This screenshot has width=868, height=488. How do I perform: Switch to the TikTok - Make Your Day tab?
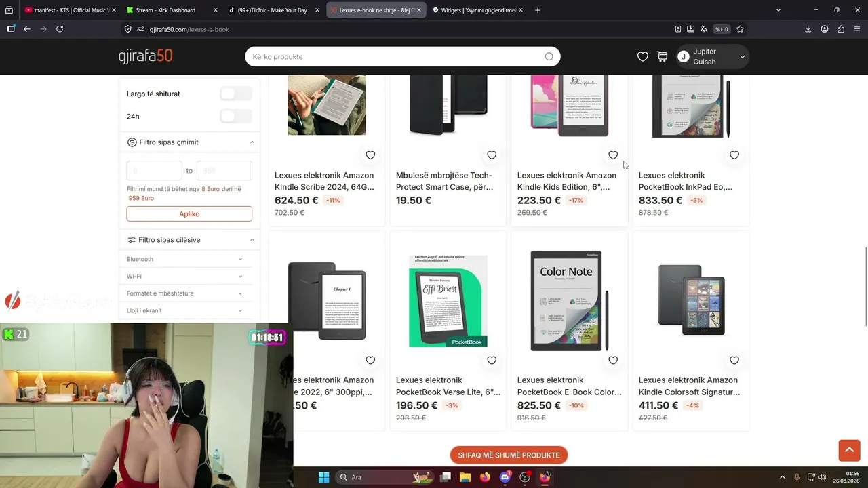(x=274, y=10)
